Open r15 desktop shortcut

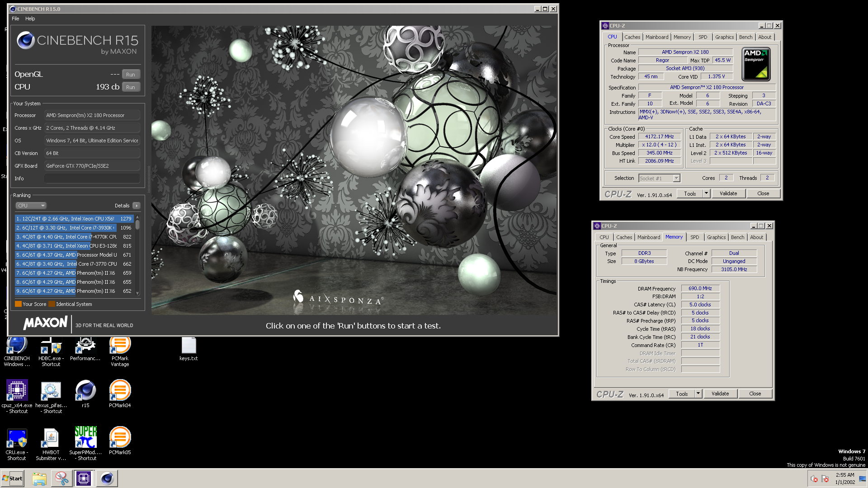85,394
